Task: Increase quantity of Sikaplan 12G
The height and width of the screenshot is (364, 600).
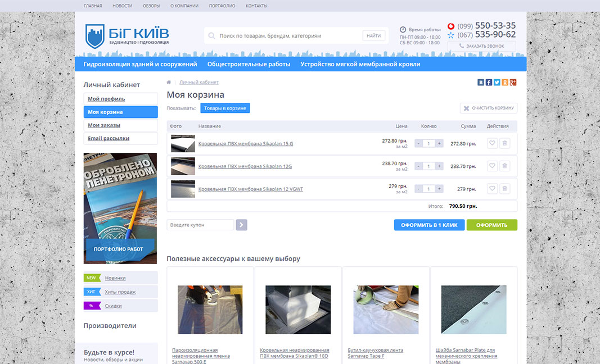Action: pos(439,166)
